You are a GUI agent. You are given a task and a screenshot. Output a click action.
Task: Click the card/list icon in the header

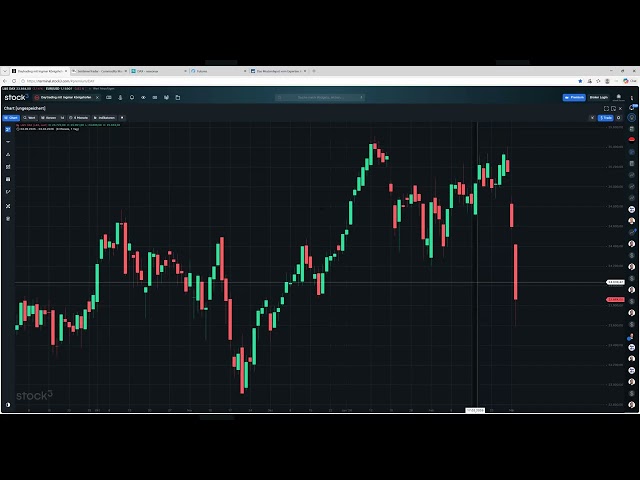(x=155, y=98)
